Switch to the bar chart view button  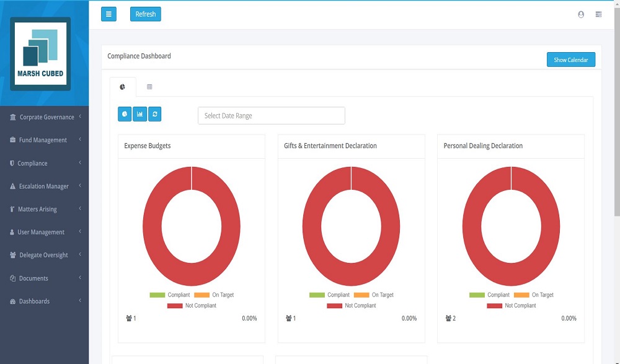point(139,114)
